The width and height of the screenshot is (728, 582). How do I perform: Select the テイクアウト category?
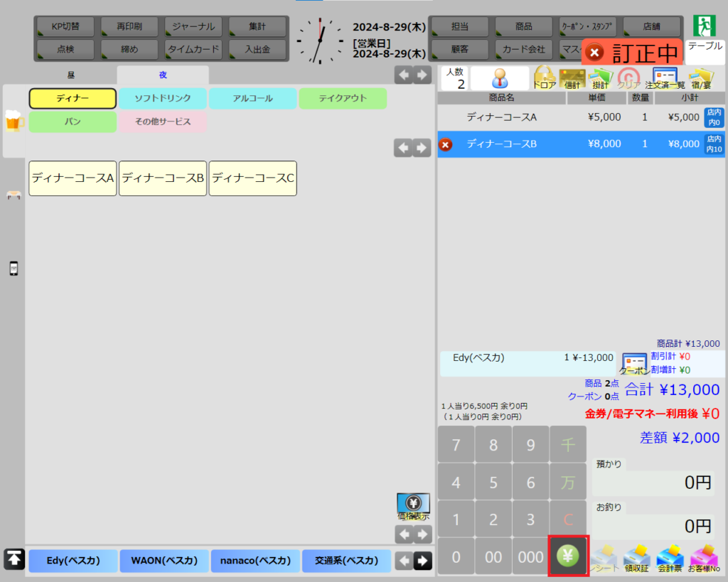click(x=342, y=99)
